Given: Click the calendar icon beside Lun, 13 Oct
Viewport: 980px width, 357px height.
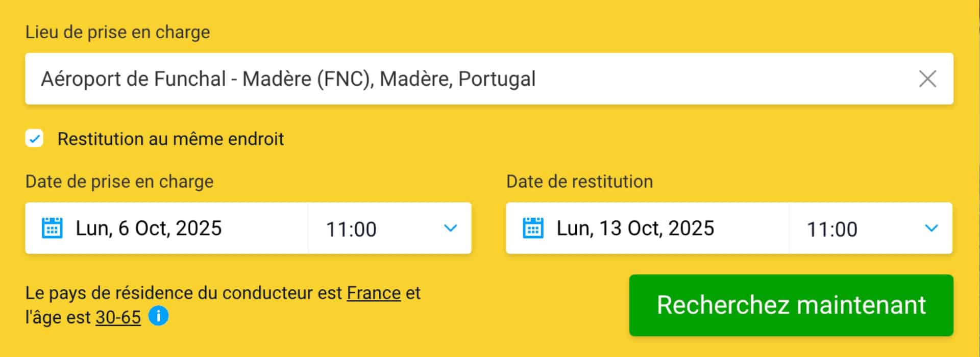Looking at the screenshot, I should [533, 228].
